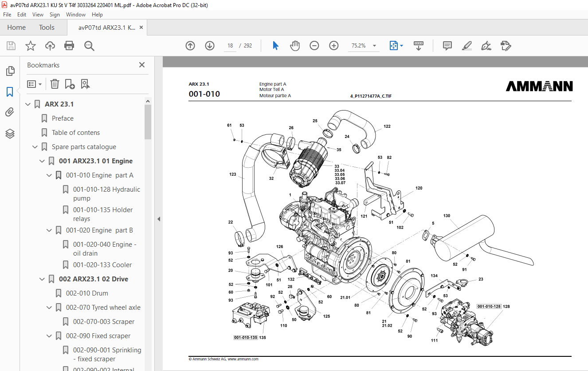Viewport: 588px width, 371px height.
Task: Open the Layers panel icon
Action: tap(10, 134)
